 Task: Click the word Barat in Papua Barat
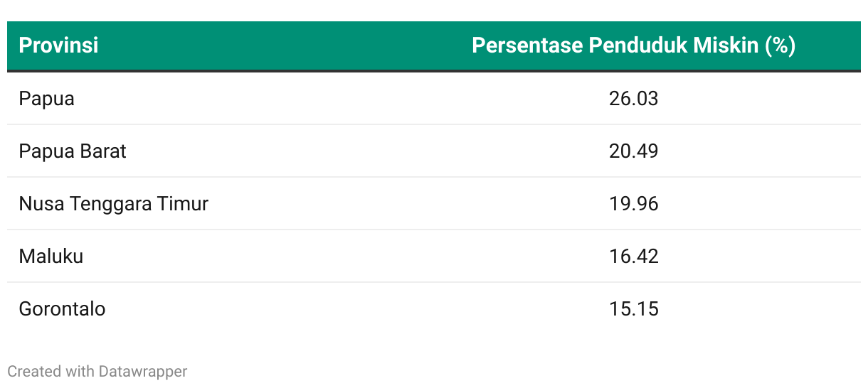103,151
